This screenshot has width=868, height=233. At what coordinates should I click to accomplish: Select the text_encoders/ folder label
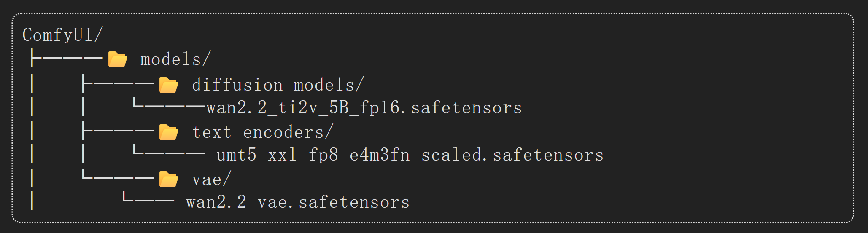click(x=263, y=132)
